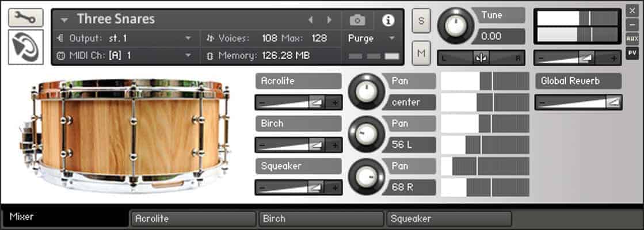Click the Acrolite channel label
644x230 pixels.
298,80
